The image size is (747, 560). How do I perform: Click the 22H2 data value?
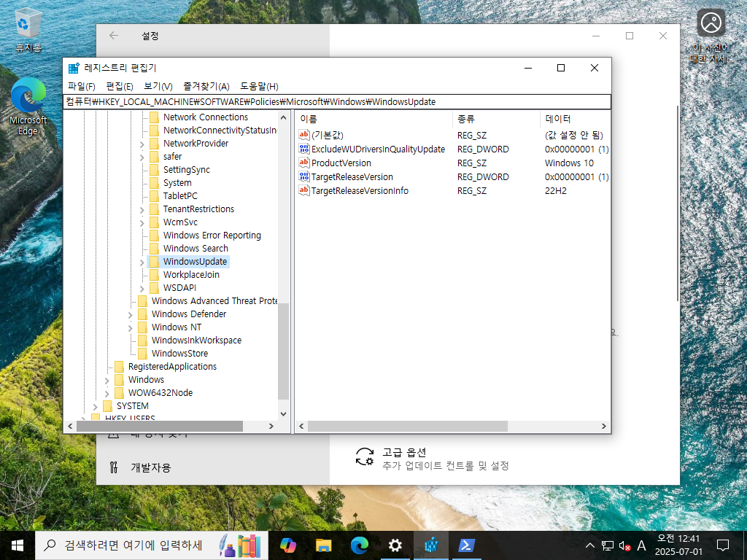click(x=555, y=190)
